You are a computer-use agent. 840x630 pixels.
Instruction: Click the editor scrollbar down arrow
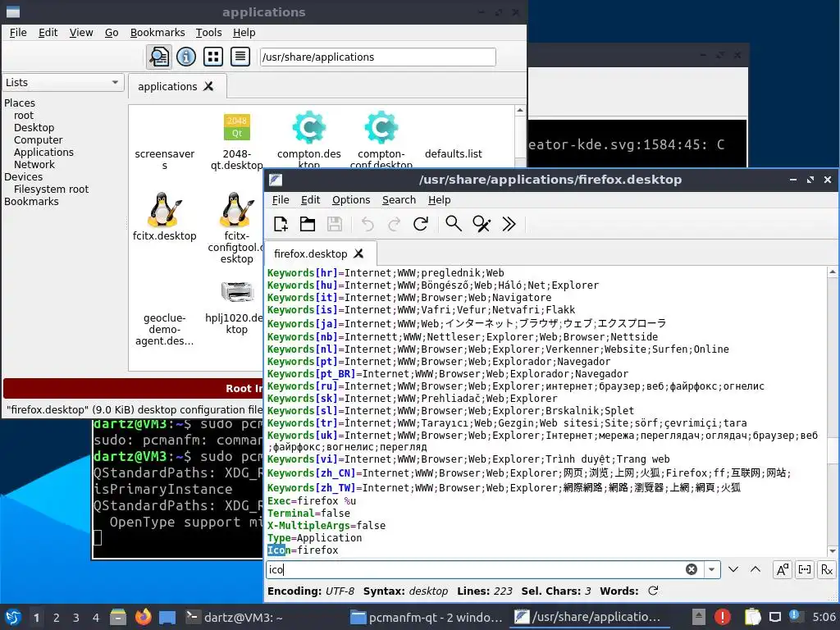[833, 550]
